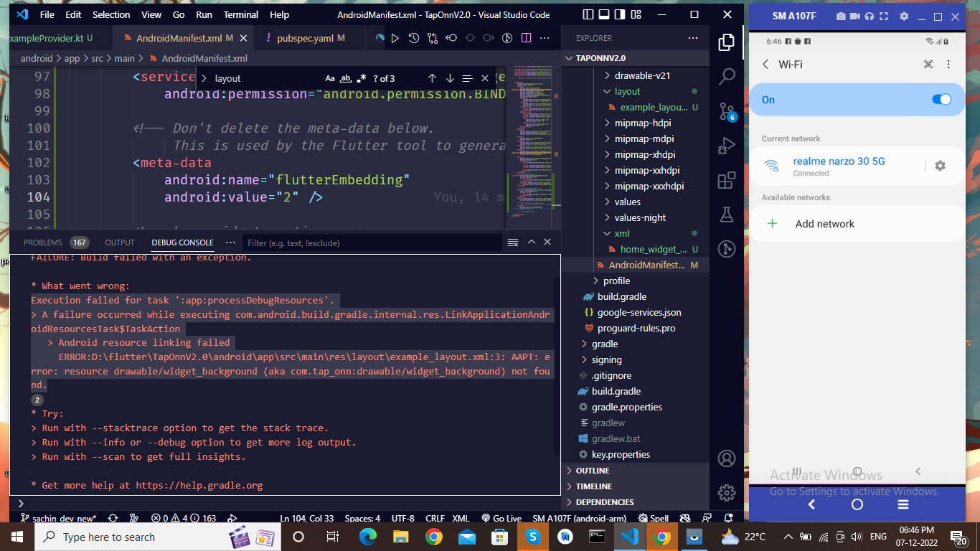Open settings for realme narzo 30 5G network
The height and width of the screenshot is (551, 980).
click(x=940, y=166)
